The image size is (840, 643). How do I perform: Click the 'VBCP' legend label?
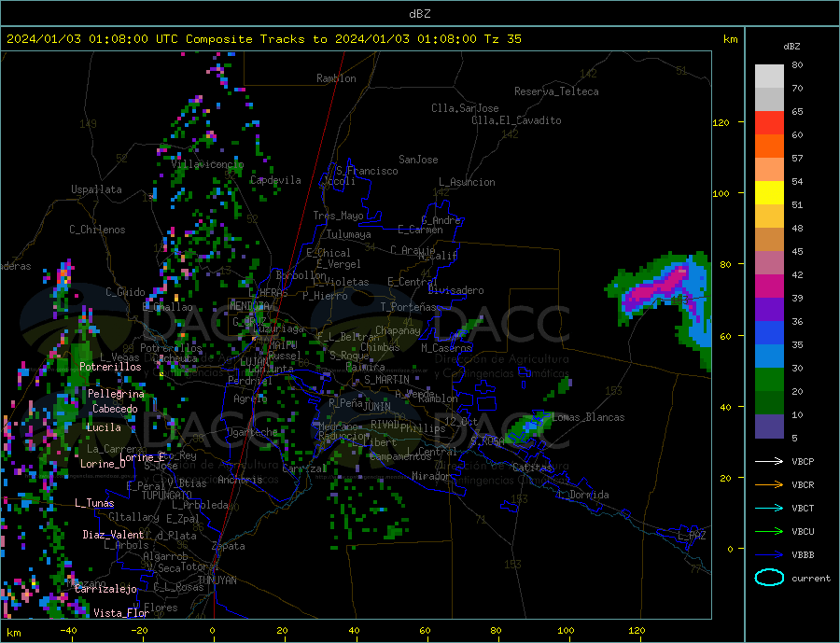[803, 461]
